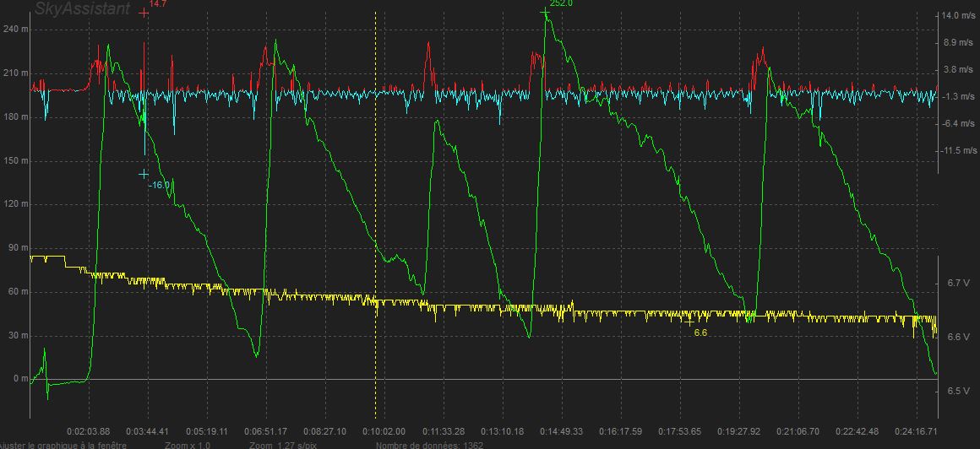Click the 0:22:42.48 time axis label
Image resolution: width=980 pixels, height=449 pixels.
857,431
